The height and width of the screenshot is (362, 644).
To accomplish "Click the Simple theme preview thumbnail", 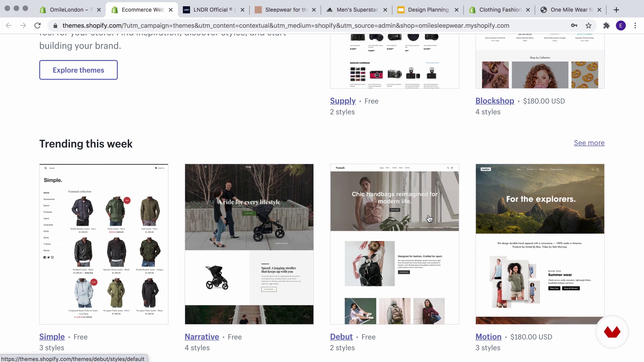I will coord(104,244).
